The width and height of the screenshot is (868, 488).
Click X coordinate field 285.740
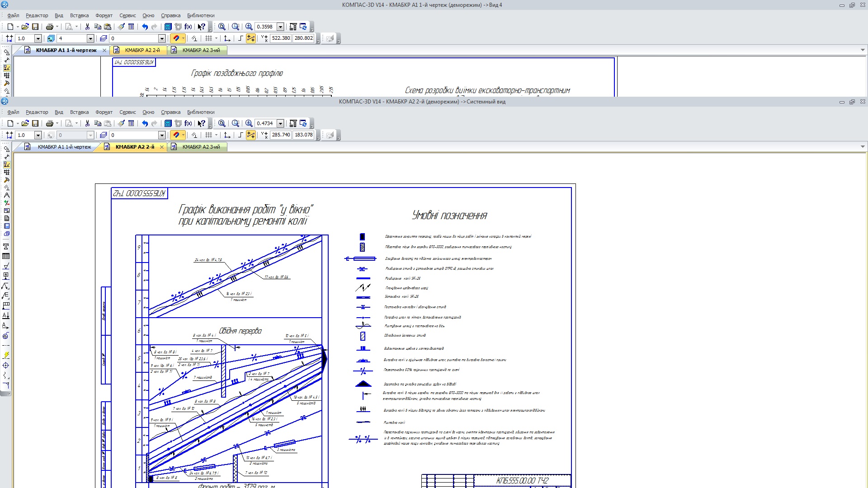[281, 135]
